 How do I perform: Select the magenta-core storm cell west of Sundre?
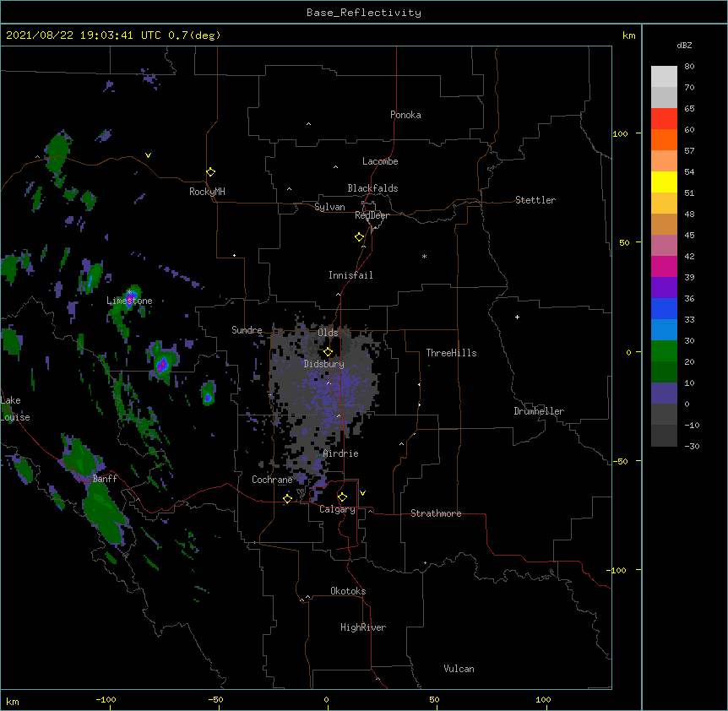tap(162, 365)
